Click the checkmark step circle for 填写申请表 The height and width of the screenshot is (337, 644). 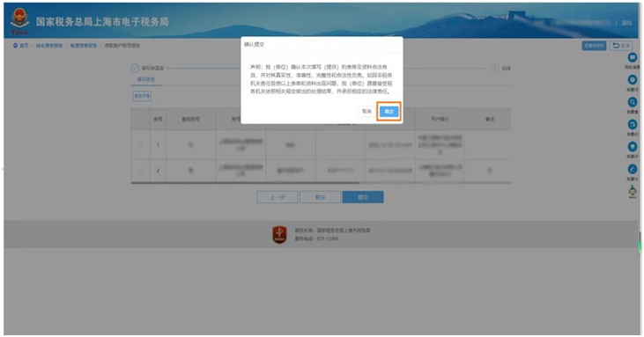pyautogui.click(x=135, y=68)
